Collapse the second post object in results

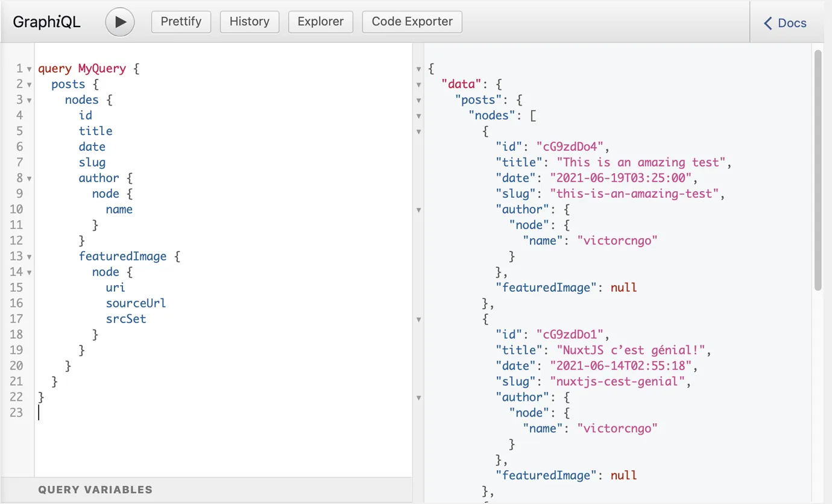(x=419, y=320)
